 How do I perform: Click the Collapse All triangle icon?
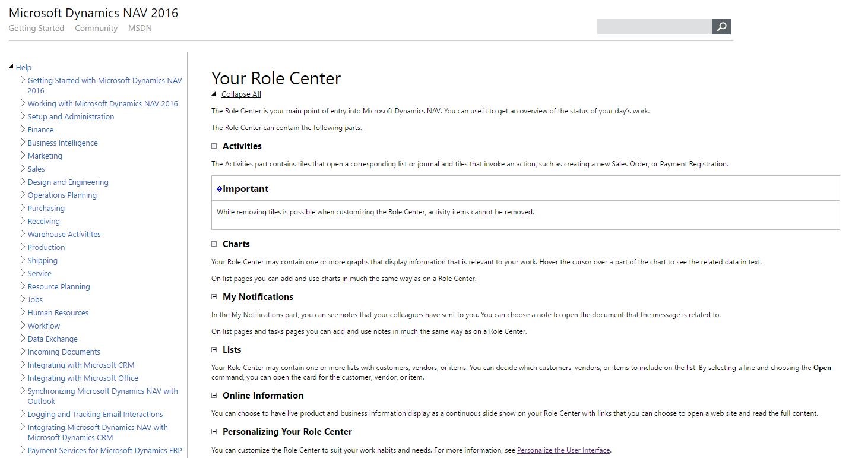coord(214,94)
